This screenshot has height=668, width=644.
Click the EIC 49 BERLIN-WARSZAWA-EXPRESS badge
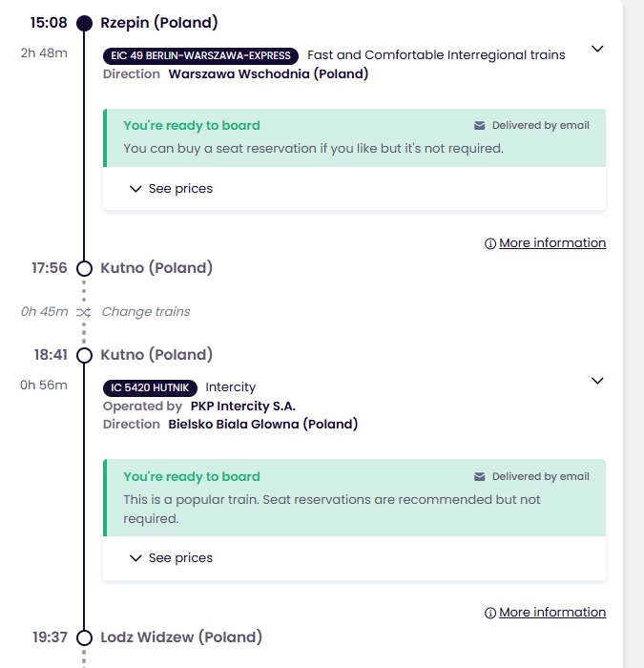click(200, 55)
